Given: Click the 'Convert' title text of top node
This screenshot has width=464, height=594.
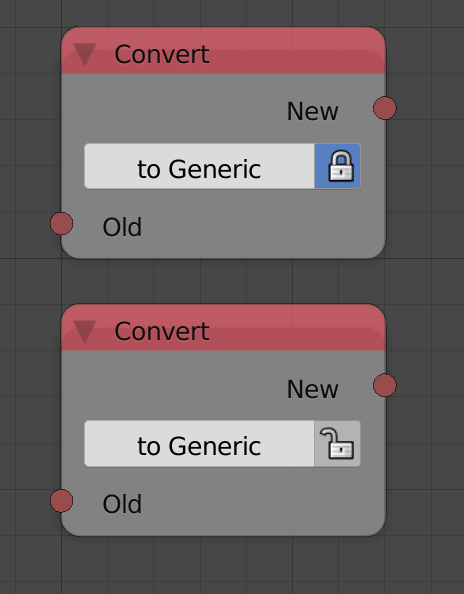Looking at the screenshot, I should tap(162, 54).
